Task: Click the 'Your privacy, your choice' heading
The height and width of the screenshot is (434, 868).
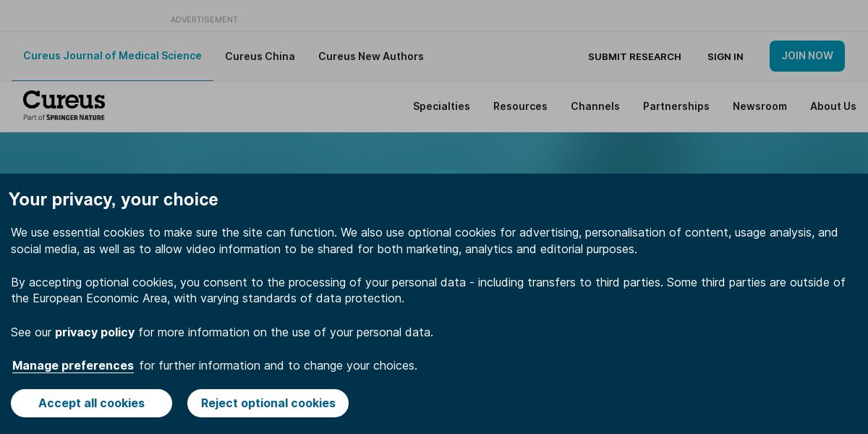Action: pyautogui.click(x=114, y=200)
